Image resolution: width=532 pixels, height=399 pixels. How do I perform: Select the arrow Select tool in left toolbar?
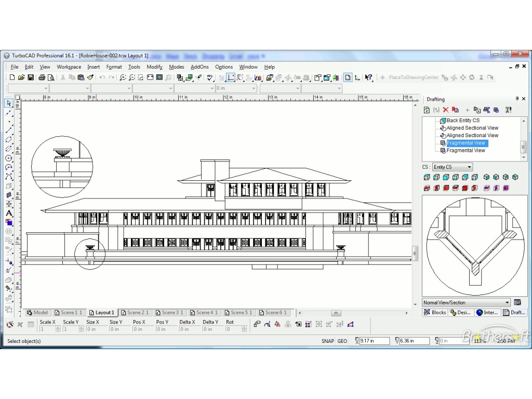click(x=9, y=103)
